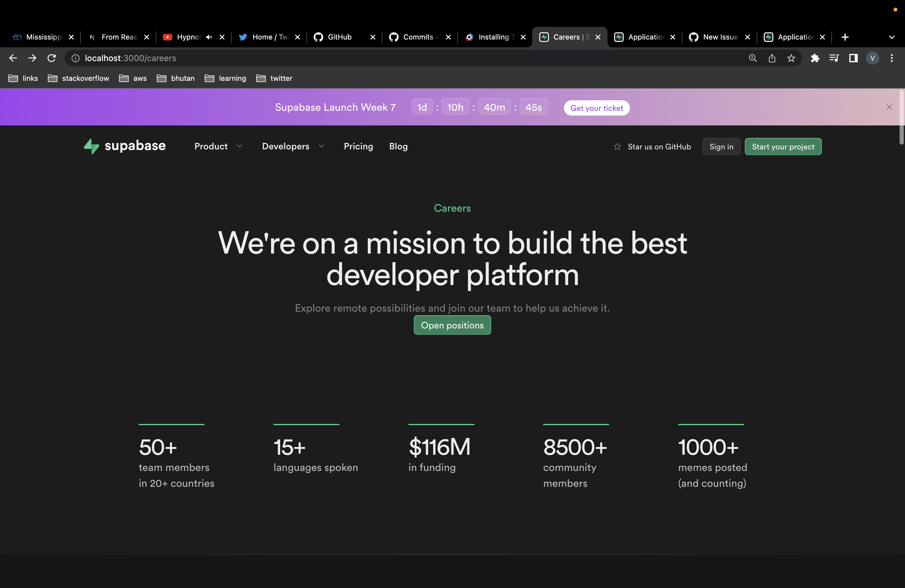The image size is (905, 588).
Task: Click the site info icon in the address bar
Action: pyautogui.click(x=75, y=58)
